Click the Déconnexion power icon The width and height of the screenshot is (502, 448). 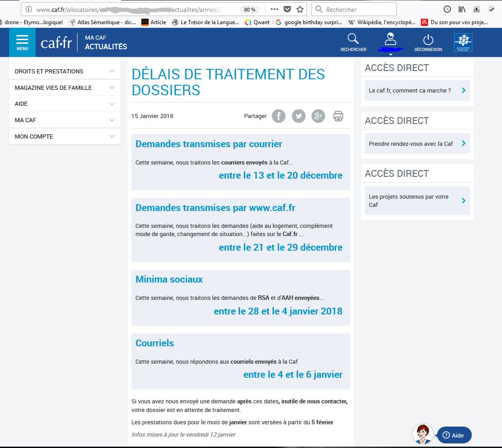pos(428,42)
